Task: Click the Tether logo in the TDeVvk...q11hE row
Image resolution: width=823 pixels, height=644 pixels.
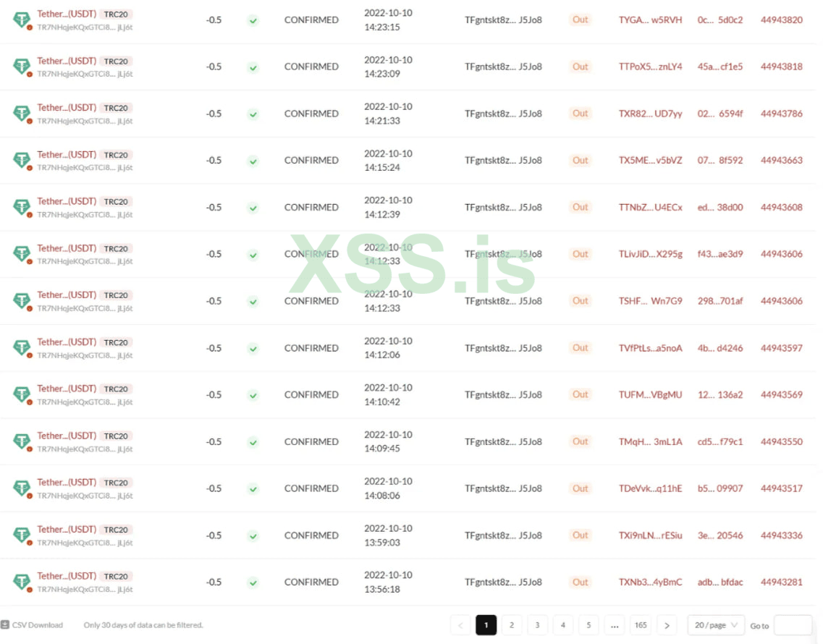Action: (22, 488)
